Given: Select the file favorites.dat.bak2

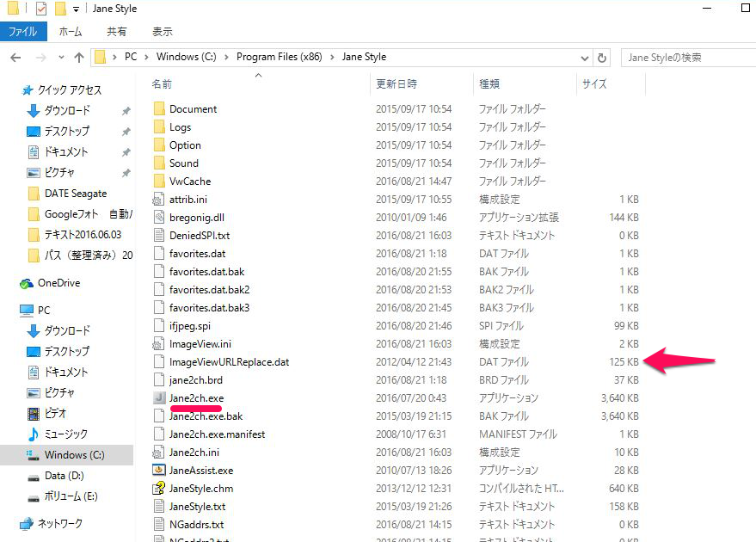Looking at the screenshot, I should point(209,290).
